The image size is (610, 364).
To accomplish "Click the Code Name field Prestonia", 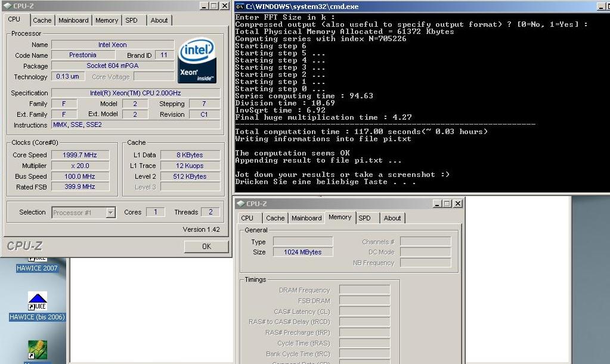I will point(83,55).
